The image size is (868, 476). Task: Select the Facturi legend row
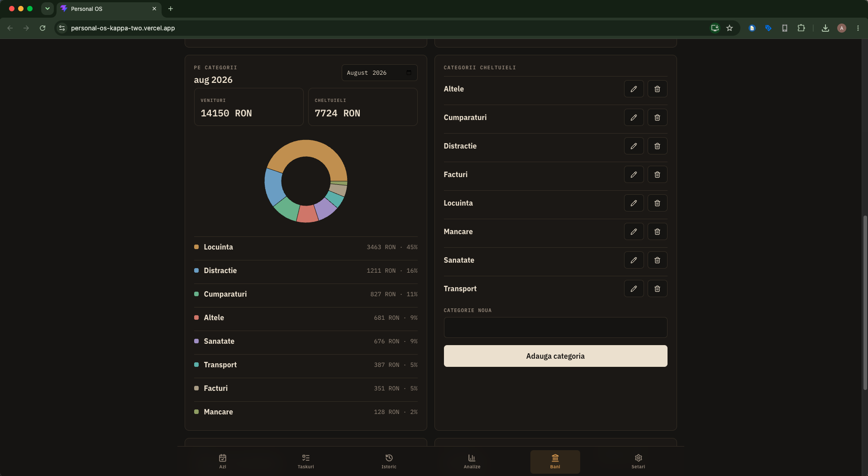(x=305, y=388)
